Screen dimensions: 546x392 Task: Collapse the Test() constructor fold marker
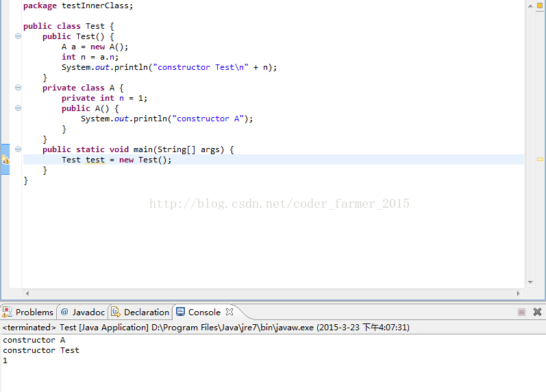[18, 36]
